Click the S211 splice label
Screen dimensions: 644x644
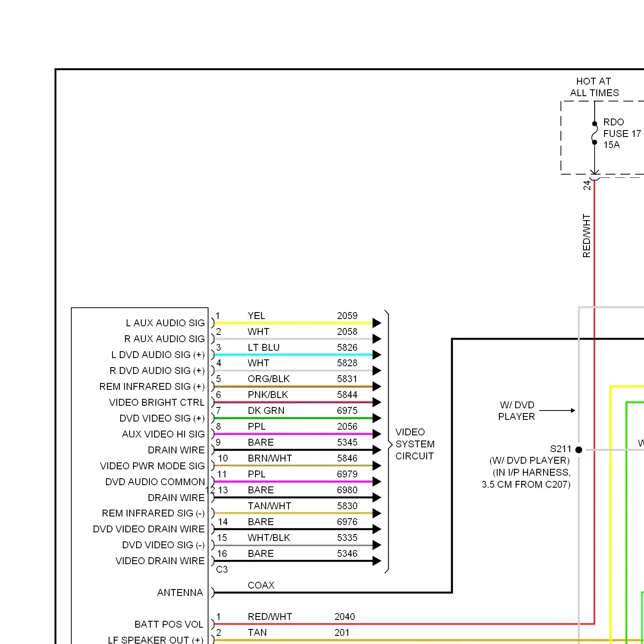tap(561, 449)
